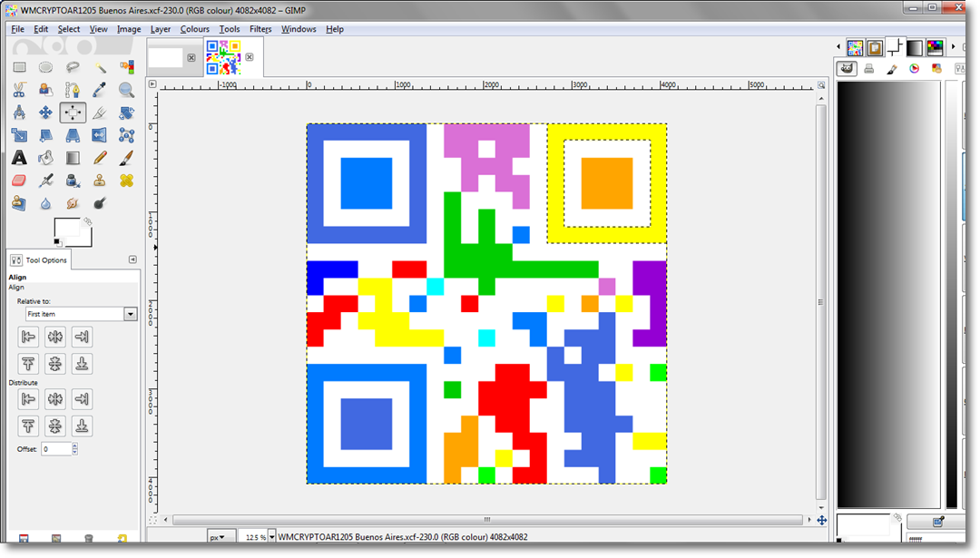Select the Foreground Select tool

(45, 90)
